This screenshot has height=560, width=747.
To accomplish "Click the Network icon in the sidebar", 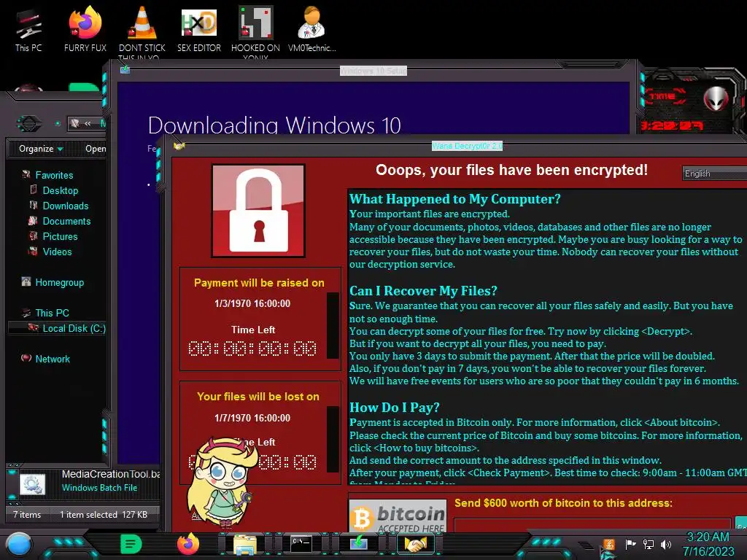I will click(x=26, y=358).
